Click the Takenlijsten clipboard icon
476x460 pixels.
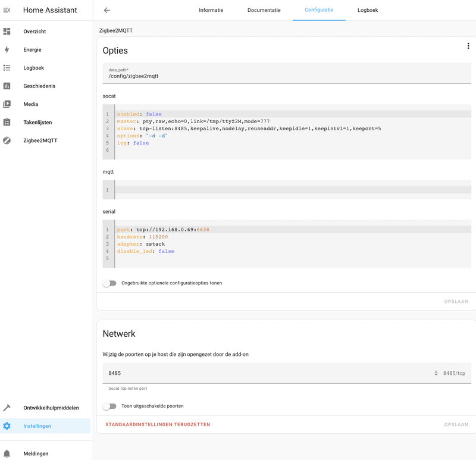[7, 123]
